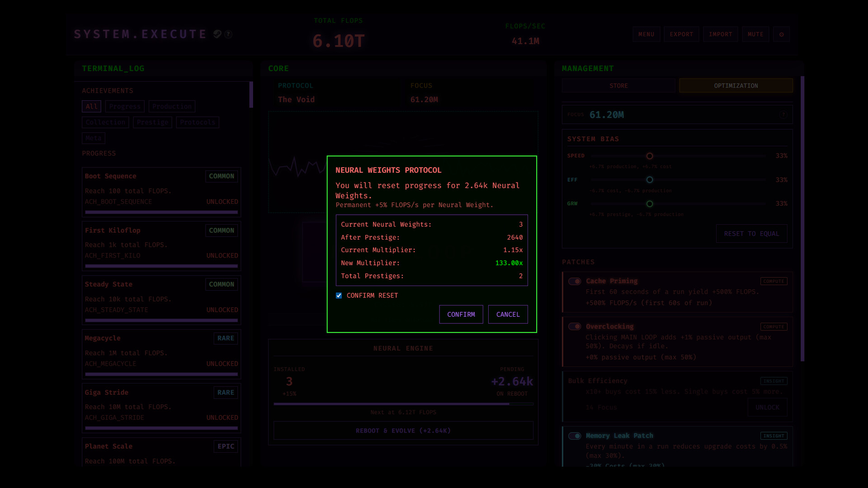Screen dimensions: 868x488
Task: Open the Protocols achievements filter
Action: pos(198,122)
